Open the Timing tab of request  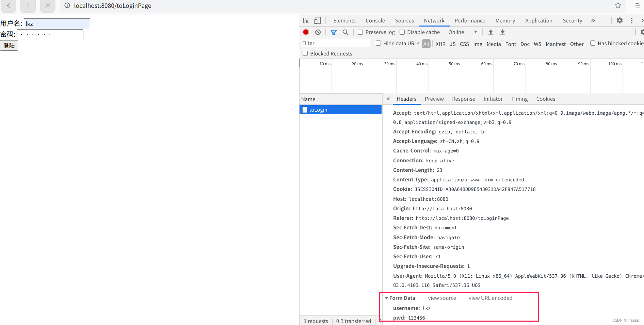519,99
